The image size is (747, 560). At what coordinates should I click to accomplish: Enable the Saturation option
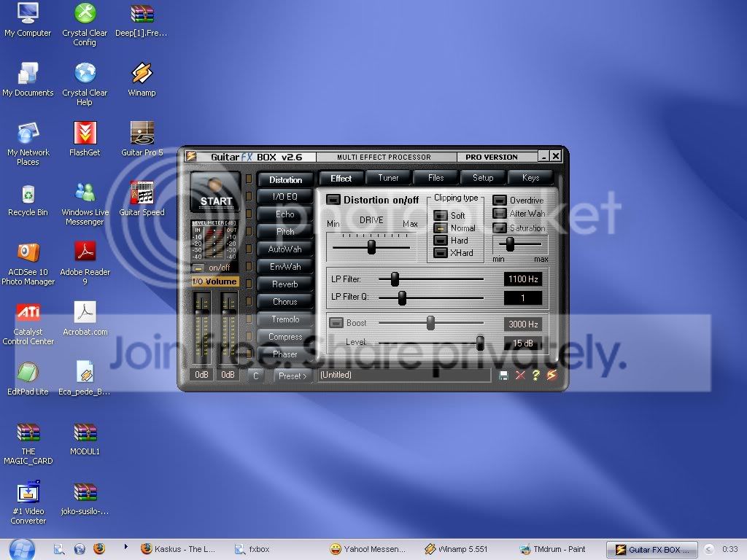click(x=499, y=227)
